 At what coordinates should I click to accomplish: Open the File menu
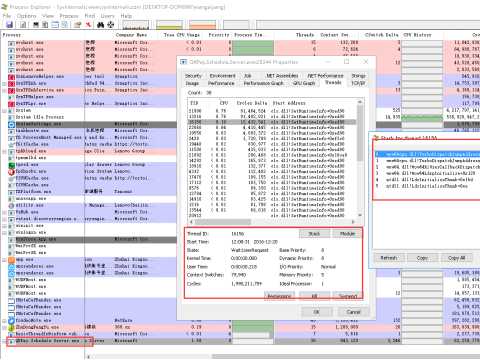pyautogui.click(x=7, y=16)
